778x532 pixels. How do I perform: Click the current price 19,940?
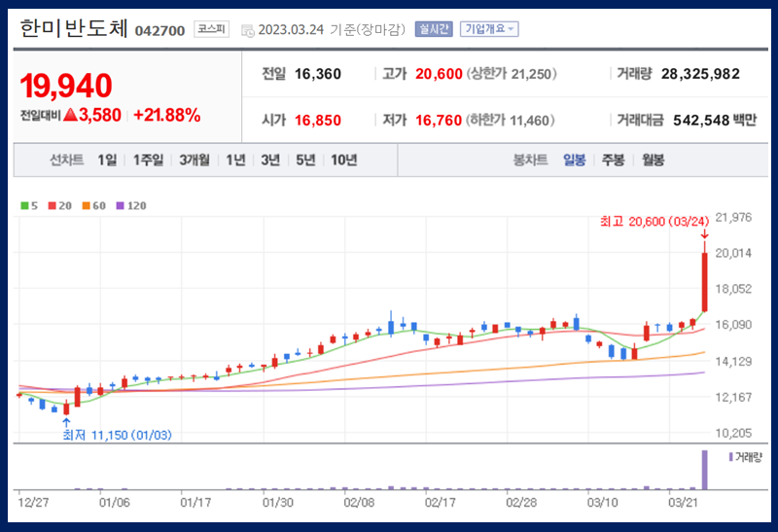tap(66, 86)
